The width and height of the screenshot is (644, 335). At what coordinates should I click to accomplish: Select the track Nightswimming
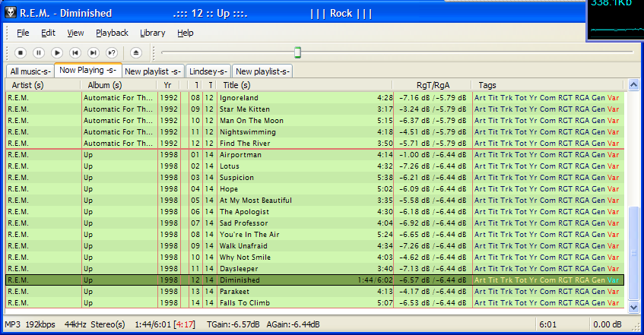point(315,132)
